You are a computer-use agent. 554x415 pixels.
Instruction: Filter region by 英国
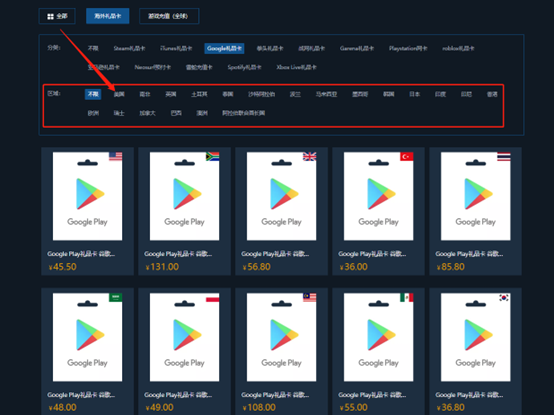(171, 94)
